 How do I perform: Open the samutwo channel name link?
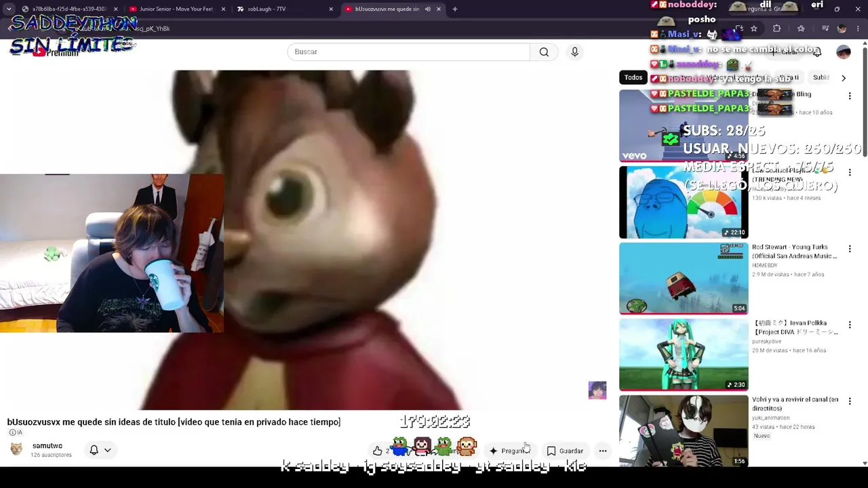47,446
